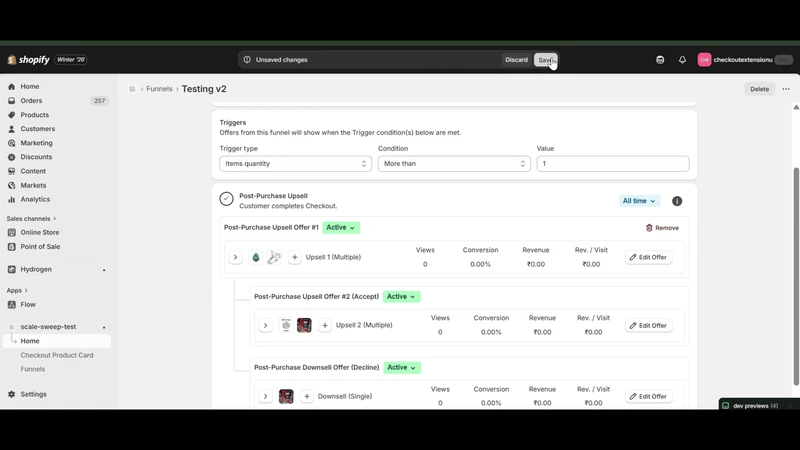
Task: Add product with plus in Upsell 2 row
Action: (324, 325)
